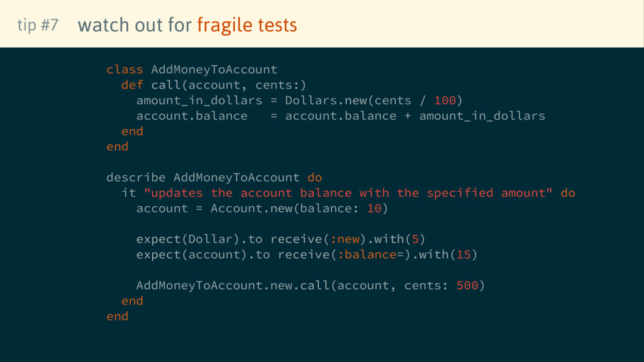Click the 'it' keyword in the spec
644x362 pixels.
pyautogui.click(x=128, y=193)
